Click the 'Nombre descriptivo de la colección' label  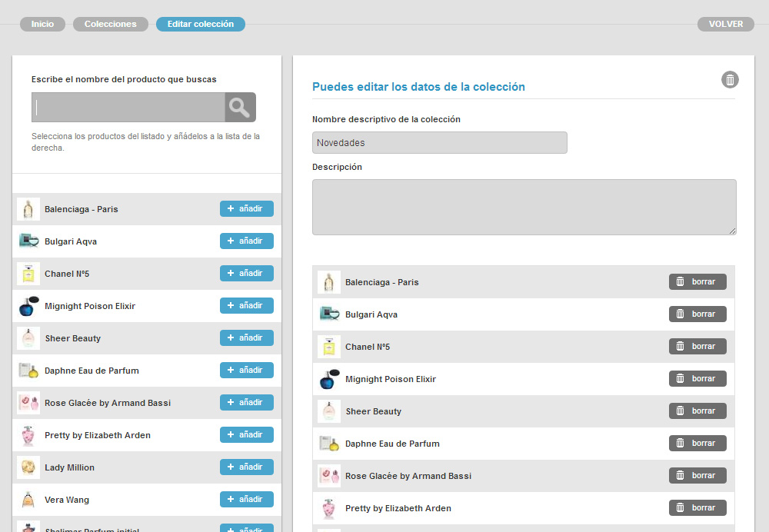[387, 119]
